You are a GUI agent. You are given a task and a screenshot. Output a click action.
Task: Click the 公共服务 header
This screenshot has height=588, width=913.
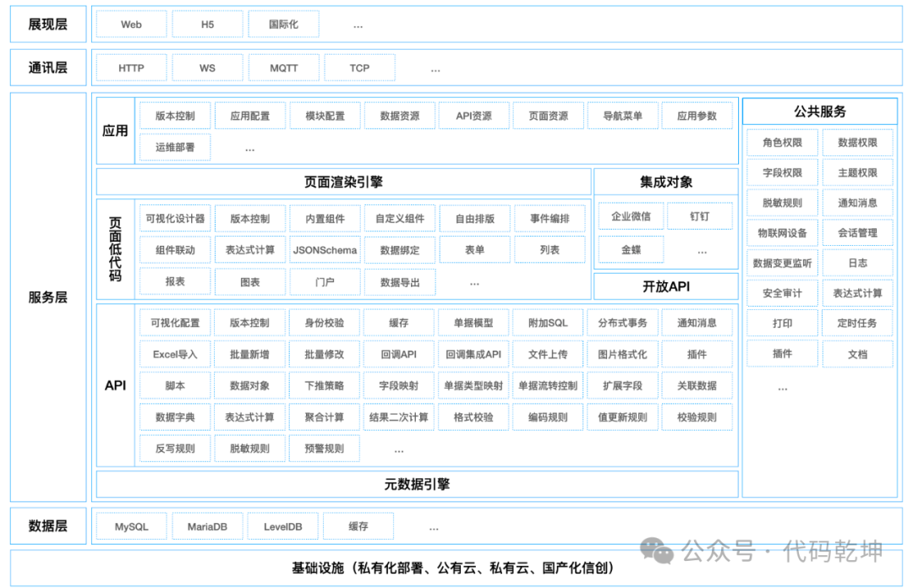tap(820, 112)
